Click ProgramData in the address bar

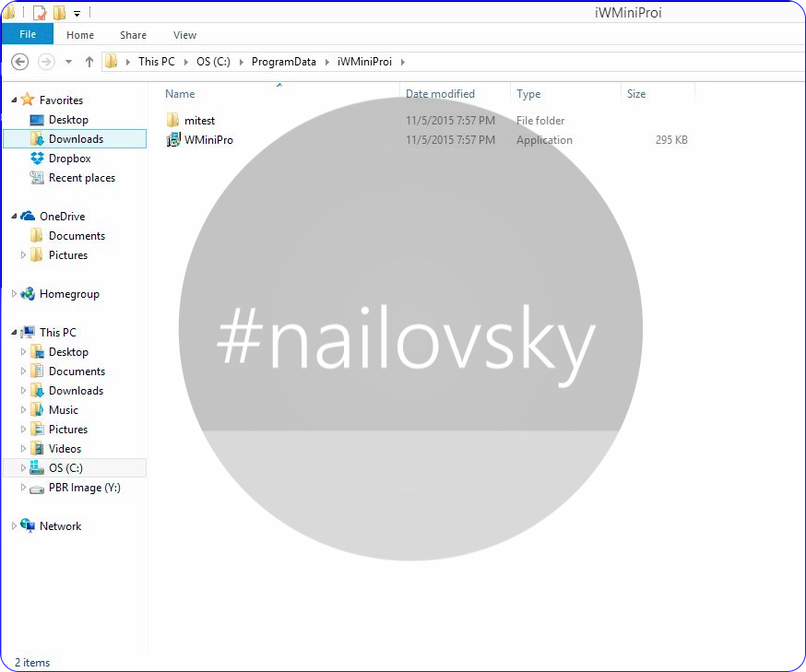[x=283, y=62]
